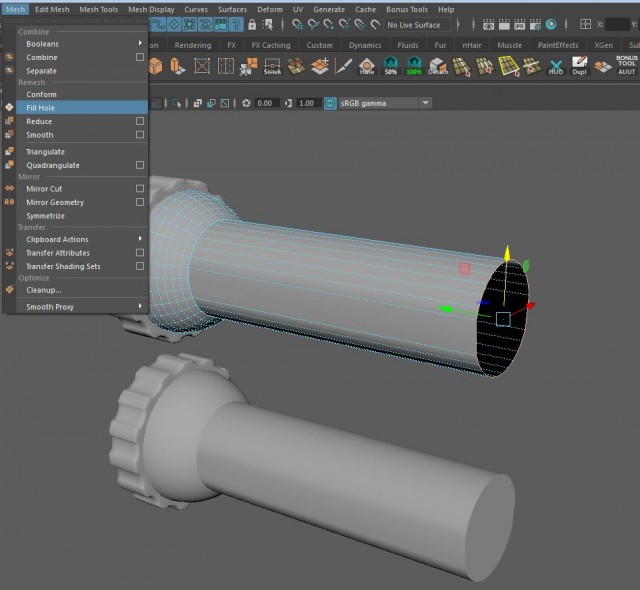Enable snap to points magnet icon
This screenshot has width=640, height=590.
[x=329, y=25]
